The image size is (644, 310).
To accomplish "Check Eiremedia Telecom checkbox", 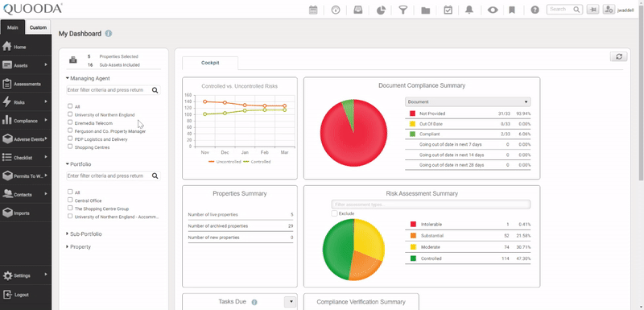I will (70, 122).
